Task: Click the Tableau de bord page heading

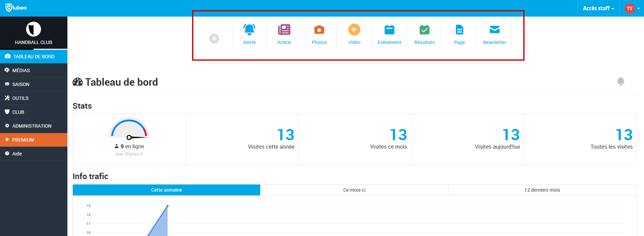Action: tap(115, 82)
